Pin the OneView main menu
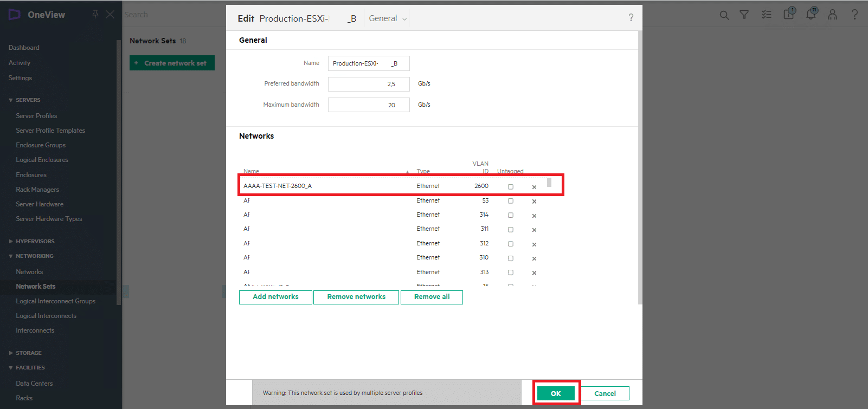 95,14
